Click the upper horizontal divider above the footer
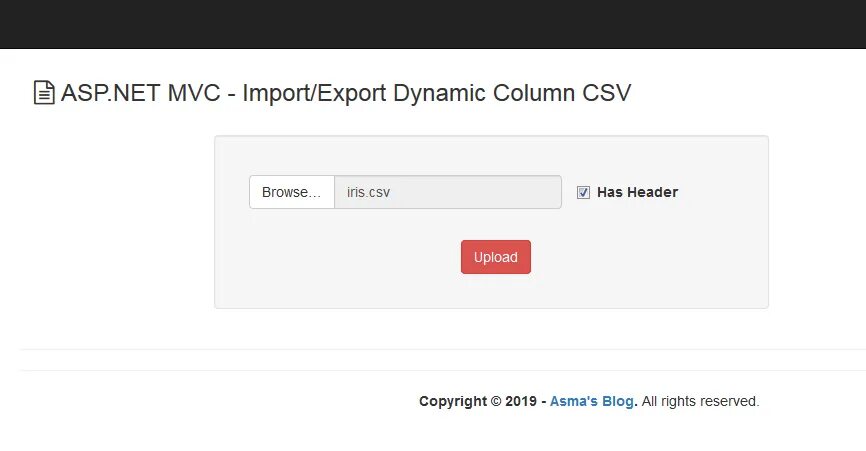 tap(443, 349)
